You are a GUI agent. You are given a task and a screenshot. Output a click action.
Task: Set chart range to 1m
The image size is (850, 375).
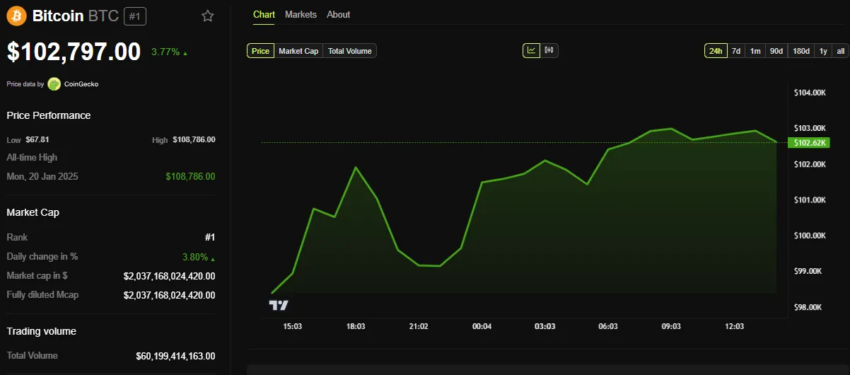[755, 51]
